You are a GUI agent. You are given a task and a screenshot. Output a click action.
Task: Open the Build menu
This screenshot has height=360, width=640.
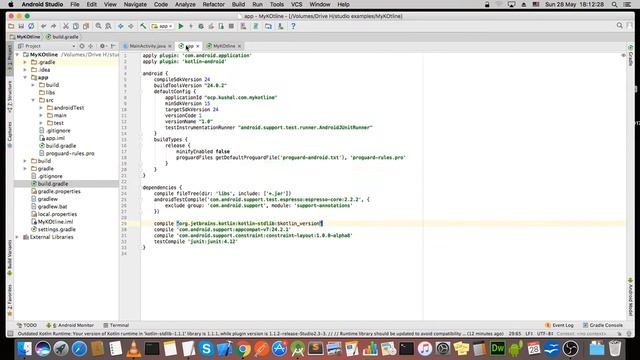tap(238, 4)
